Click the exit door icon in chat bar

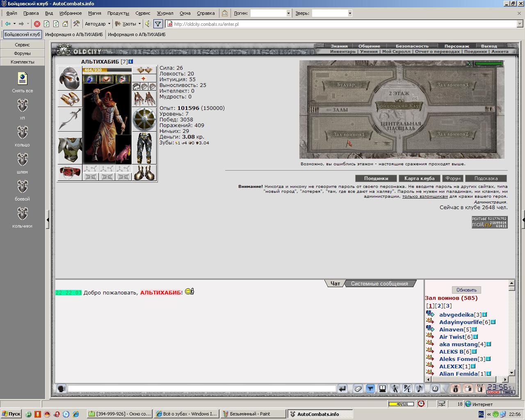(480, 388)
